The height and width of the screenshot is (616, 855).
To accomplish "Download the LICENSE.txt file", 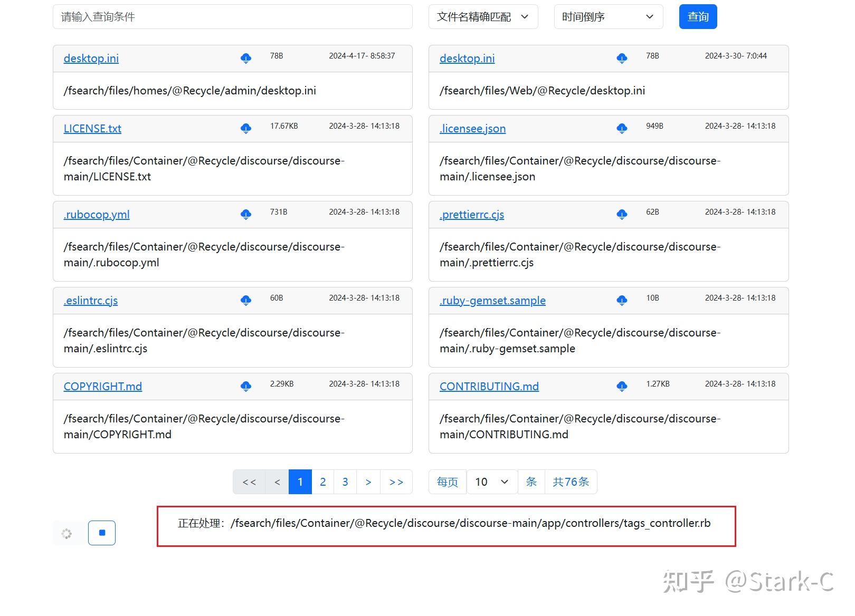I will coord(246,129).
